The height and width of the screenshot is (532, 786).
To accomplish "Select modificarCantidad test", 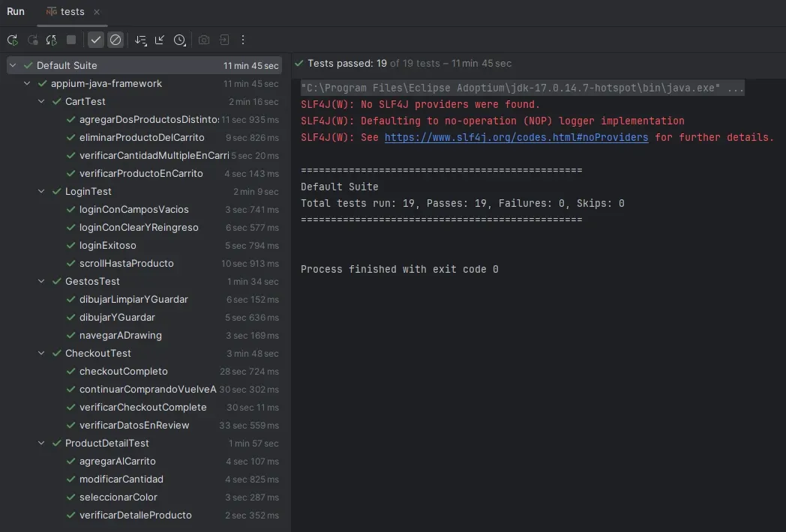I will tap(144, 480).
